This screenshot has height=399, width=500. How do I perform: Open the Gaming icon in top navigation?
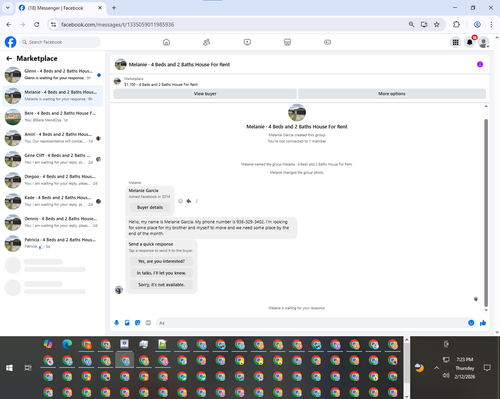(328, 42)
